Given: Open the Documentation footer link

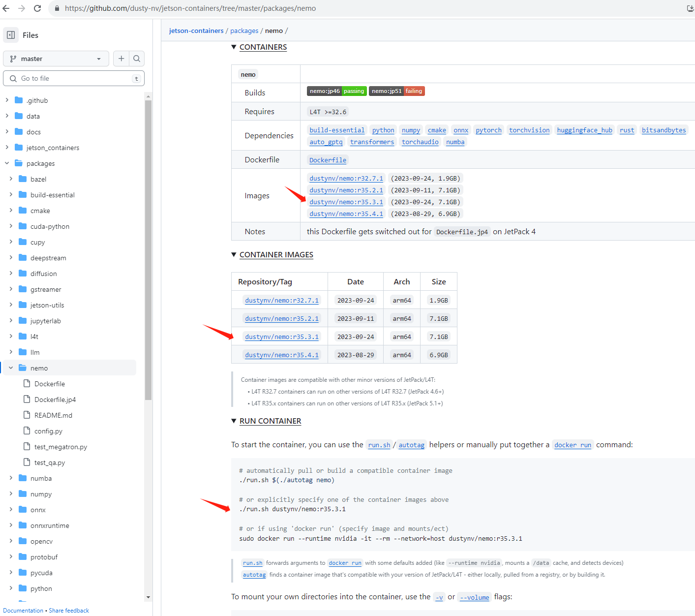Looking at the screenshot, I should click(x=23, y=610).
